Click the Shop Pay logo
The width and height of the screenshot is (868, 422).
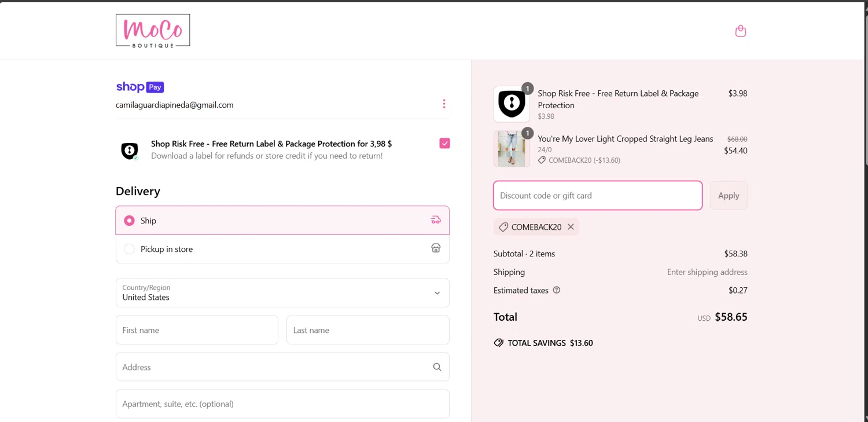140,87
